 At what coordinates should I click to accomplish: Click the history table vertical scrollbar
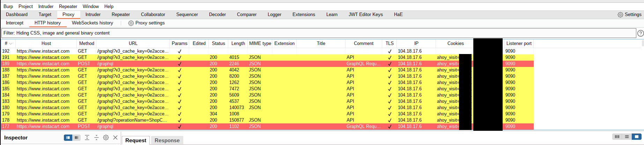[643, 43]
